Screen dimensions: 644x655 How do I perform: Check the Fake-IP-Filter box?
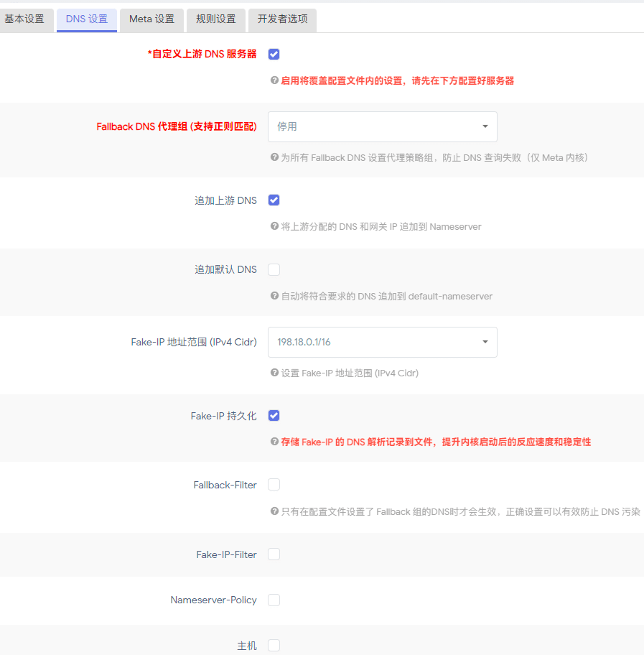(x=274, y=554)
